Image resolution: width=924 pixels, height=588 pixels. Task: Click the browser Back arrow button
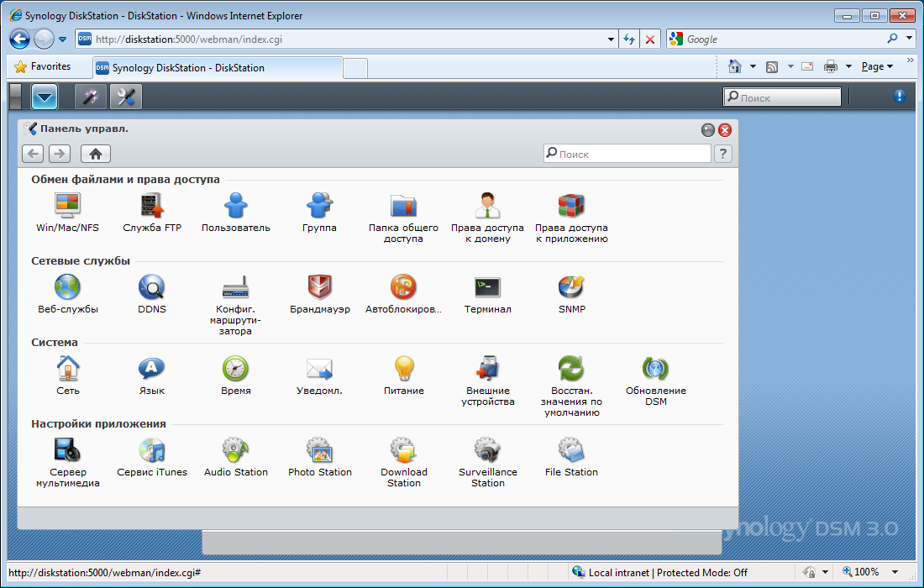(19, 39)
